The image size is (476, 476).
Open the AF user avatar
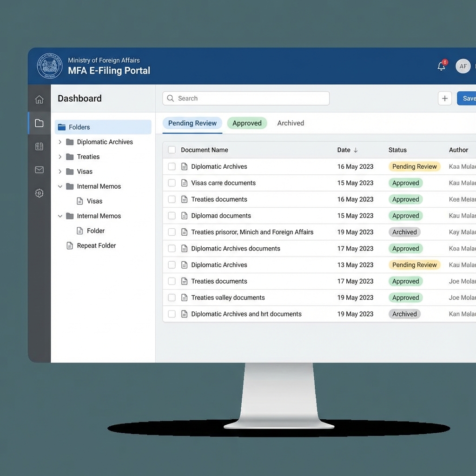tap(463, 66)
